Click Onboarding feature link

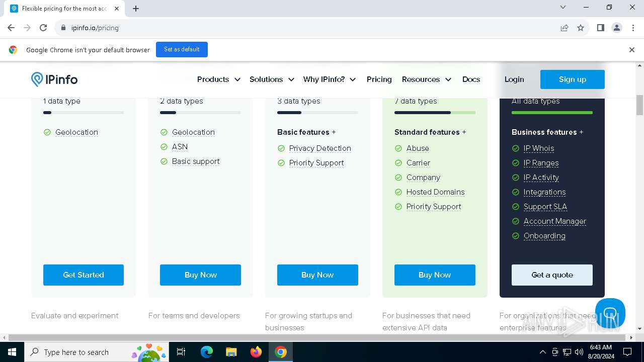(x=544, y=236)
